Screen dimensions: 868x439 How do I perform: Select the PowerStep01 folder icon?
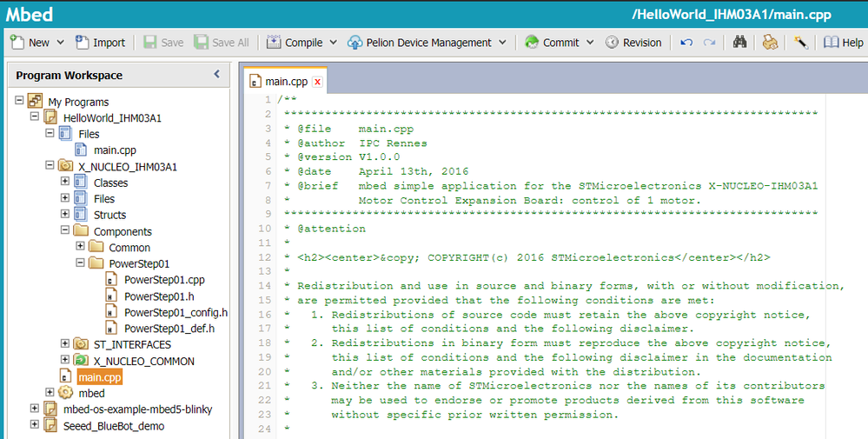96,263
